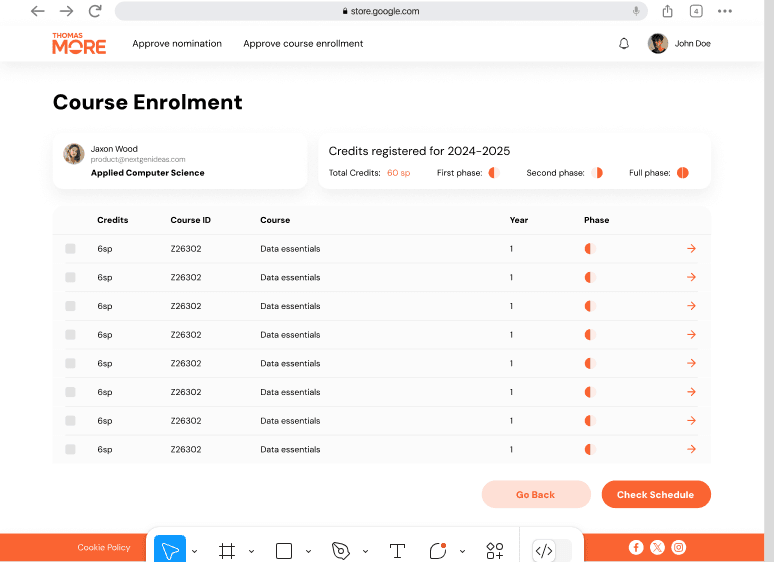Click the Year column header
The width and height of the screenshot is (774, 562).
[x=519, y=220]
